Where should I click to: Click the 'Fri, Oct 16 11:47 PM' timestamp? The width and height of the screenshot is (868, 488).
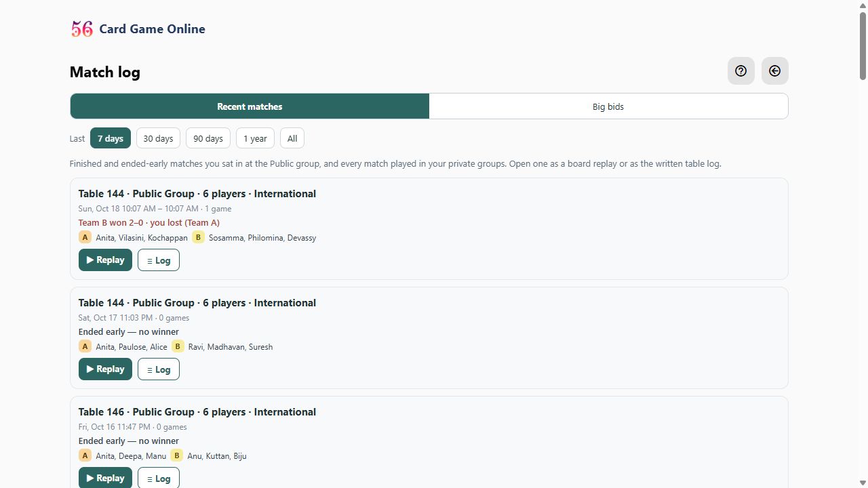pyautogui.click(x=114, y=427)
